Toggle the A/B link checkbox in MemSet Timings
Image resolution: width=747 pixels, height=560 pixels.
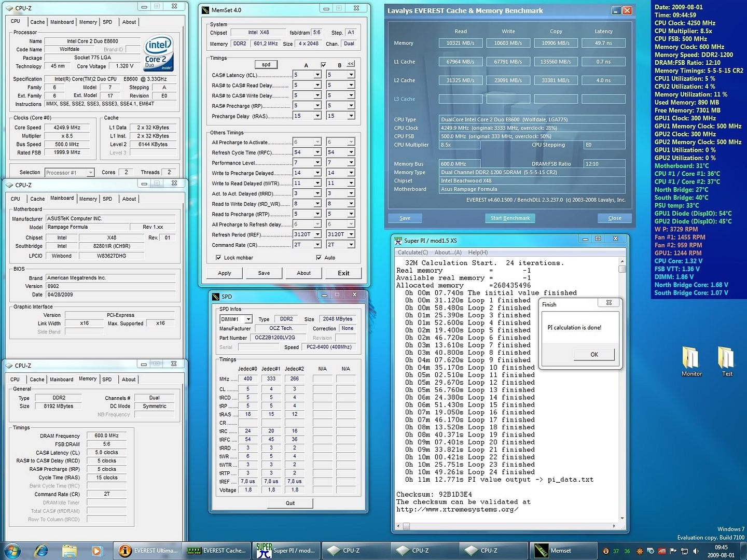click(323, 65)
